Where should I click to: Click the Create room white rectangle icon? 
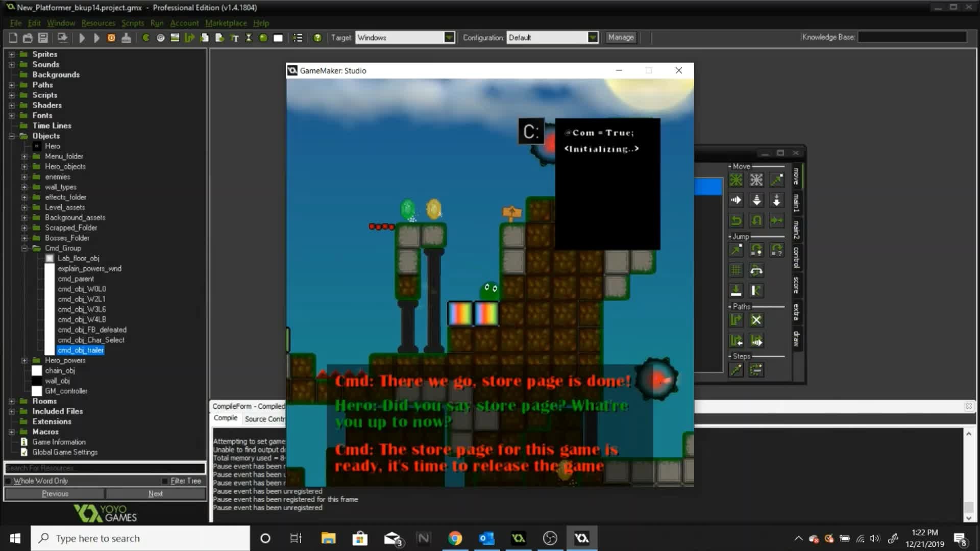point(278,38)
